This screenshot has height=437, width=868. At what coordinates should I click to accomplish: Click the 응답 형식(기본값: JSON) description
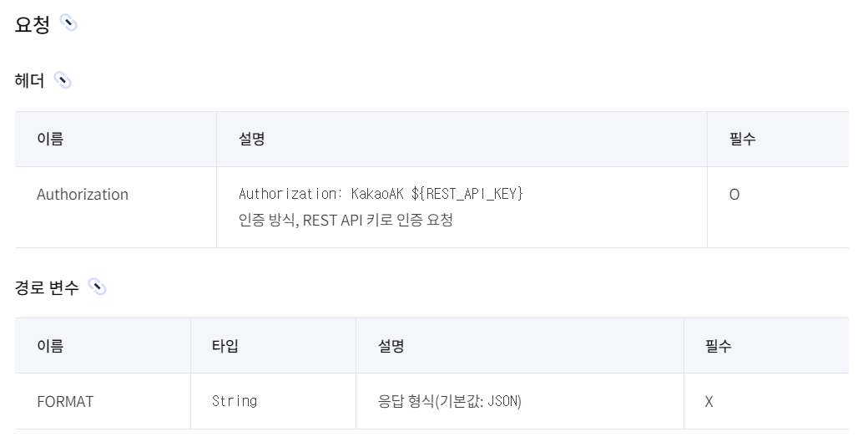click(450, 401)
